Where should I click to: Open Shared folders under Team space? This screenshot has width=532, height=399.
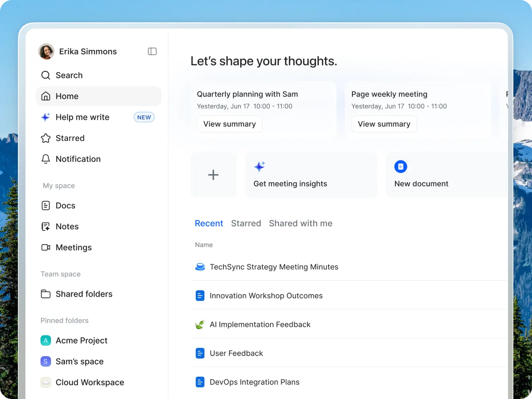99,294
